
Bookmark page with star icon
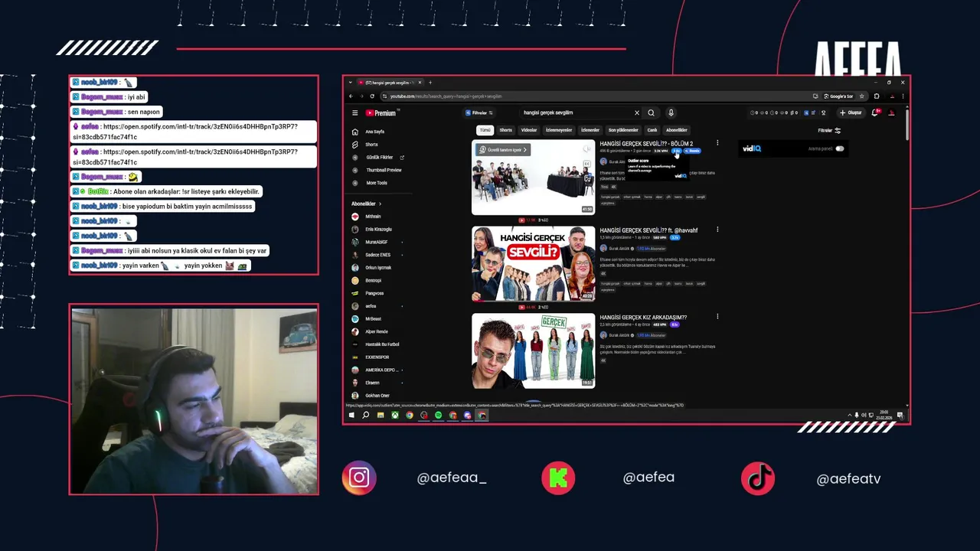pos(862,96)
